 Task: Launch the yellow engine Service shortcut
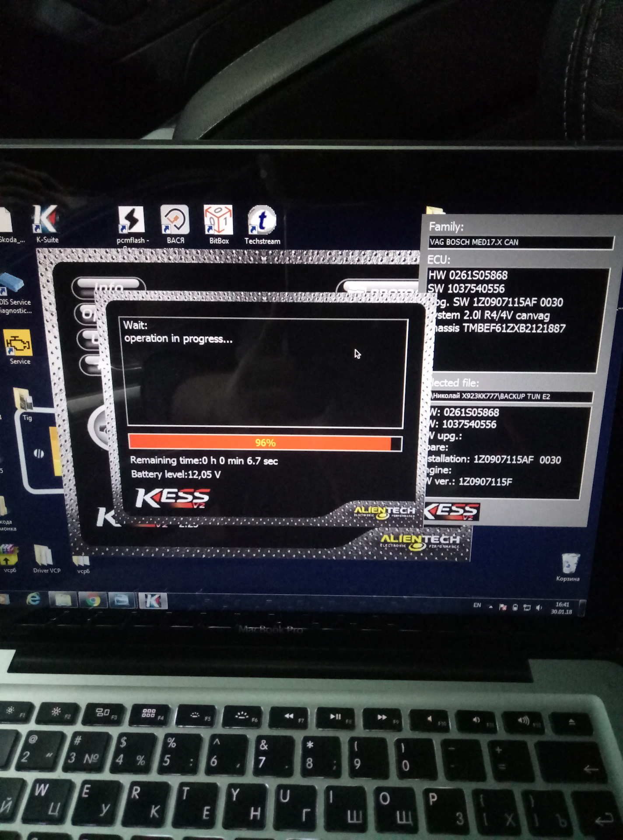click(x=19, y=347)
